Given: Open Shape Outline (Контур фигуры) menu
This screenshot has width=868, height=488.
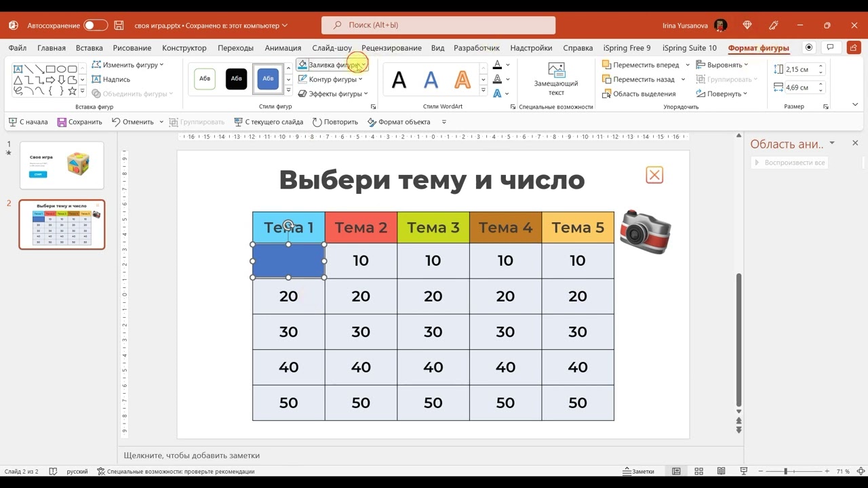Looking at the screenshot, I should pos(332,79).
